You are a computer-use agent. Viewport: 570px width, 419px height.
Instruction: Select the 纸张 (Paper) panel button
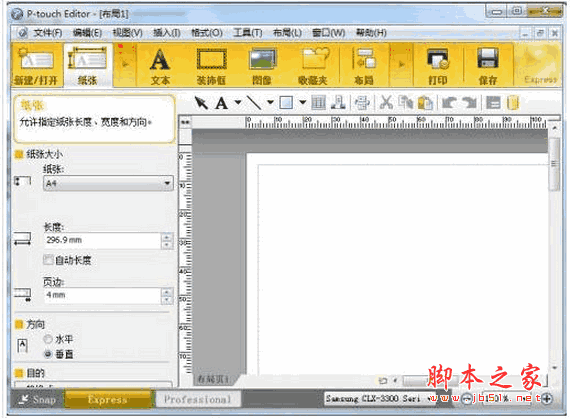(88, 65)
